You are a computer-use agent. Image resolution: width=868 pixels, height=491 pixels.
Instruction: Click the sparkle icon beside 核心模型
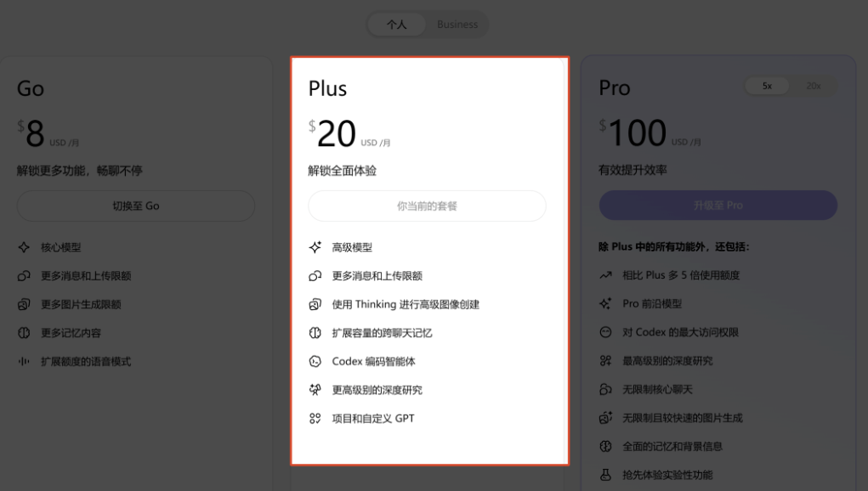[24, 247]
